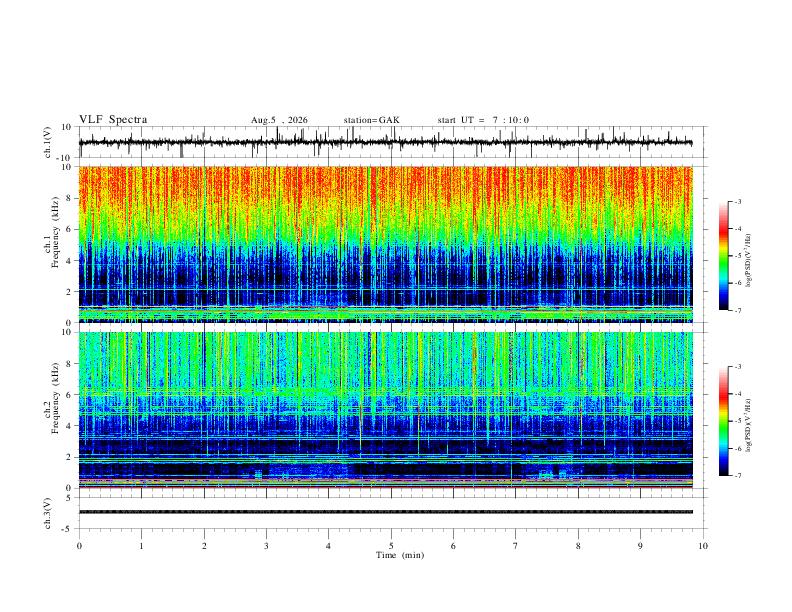Viewport: 792px width, 612px height.
Task: Click the "4" tick on ch.2 frequency axis
Action: tap(70, 426)
